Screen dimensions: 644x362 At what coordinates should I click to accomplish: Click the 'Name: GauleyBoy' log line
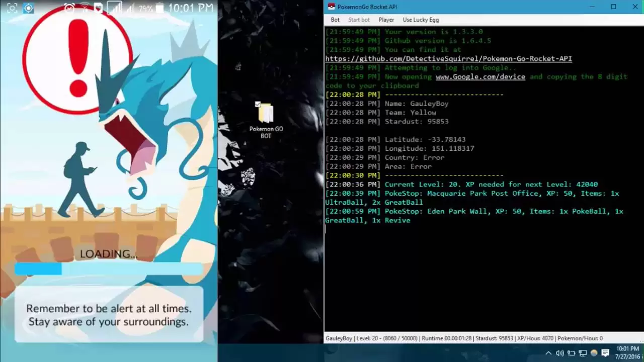tap(387, 104)
